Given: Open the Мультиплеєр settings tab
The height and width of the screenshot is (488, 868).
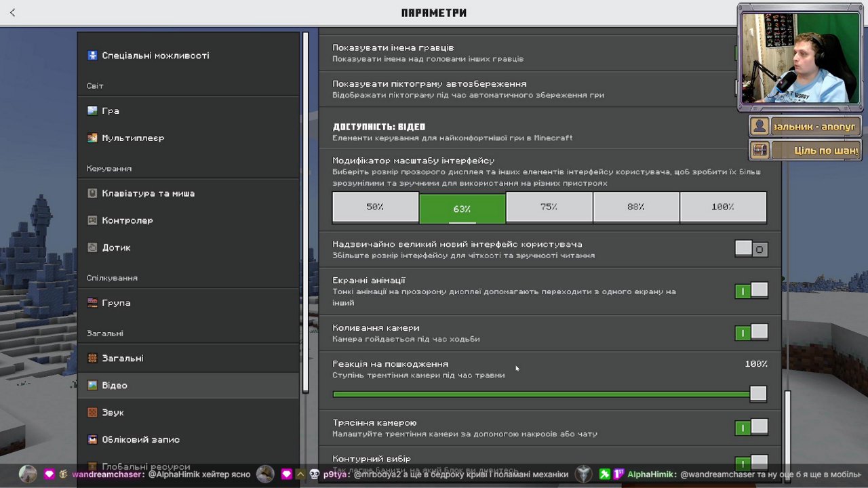Looking at the screenshot, I should [x=188, y=138].
